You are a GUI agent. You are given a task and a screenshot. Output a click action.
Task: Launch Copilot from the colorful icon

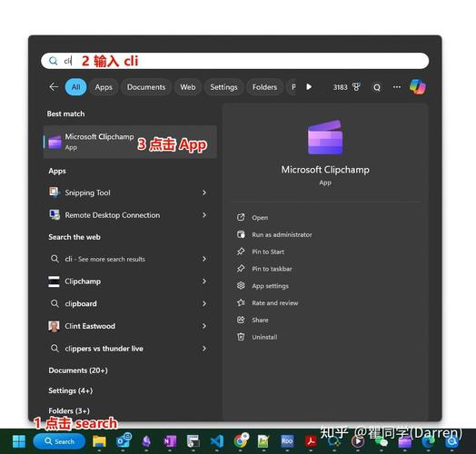(x=418, y=87)
